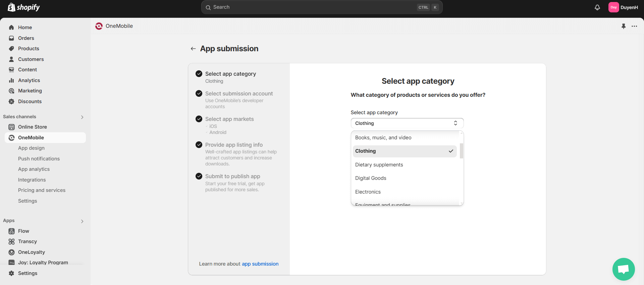Open App design menu item
Viewport: 644px width, 285px height.
click(31, 148)
